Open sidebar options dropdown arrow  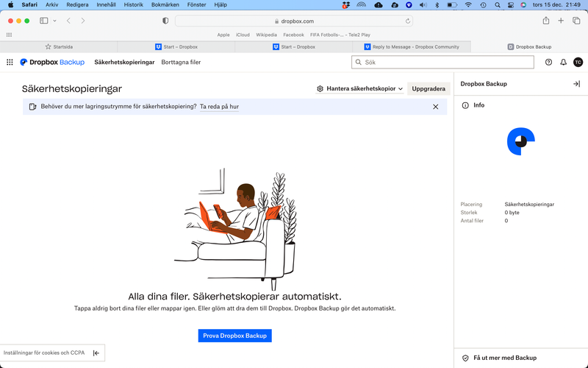click(x=54, y=21)
